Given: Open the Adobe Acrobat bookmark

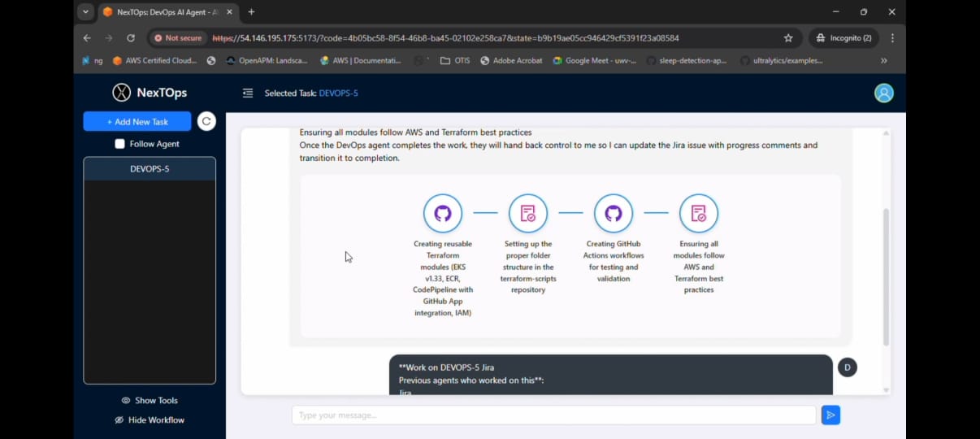Looking at the screenshot, I should click(511, 60).
